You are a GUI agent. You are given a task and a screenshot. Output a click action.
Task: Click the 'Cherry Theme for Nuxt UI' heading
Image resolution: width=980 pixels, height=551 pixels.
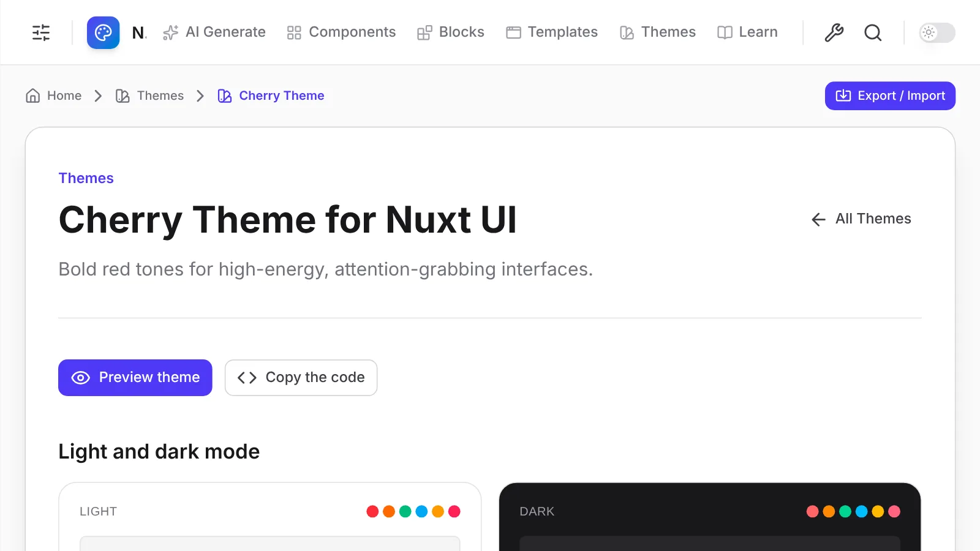pos(288,220)
